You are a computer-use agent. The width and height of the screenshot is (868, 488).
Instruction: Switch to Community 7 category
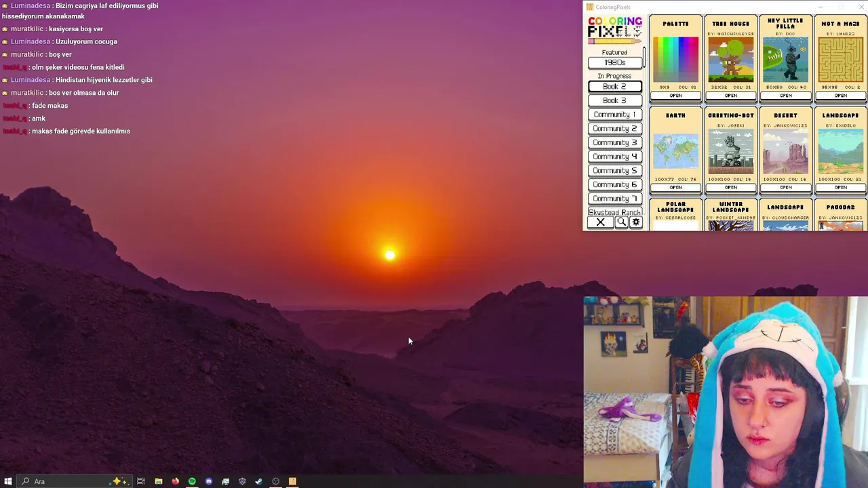[x=614, y=199]
